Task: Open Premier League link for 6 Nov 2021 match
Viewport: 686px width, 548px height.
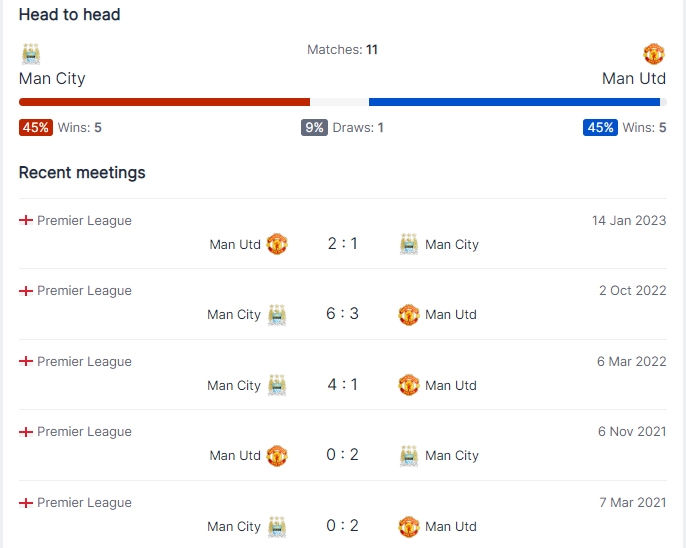Action: [x=84, y=432]
